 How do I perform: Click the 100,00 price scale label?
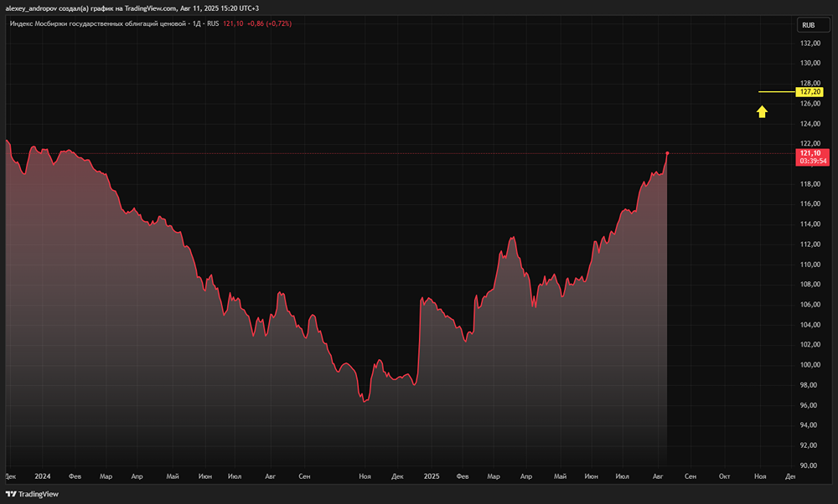(810, 365)
